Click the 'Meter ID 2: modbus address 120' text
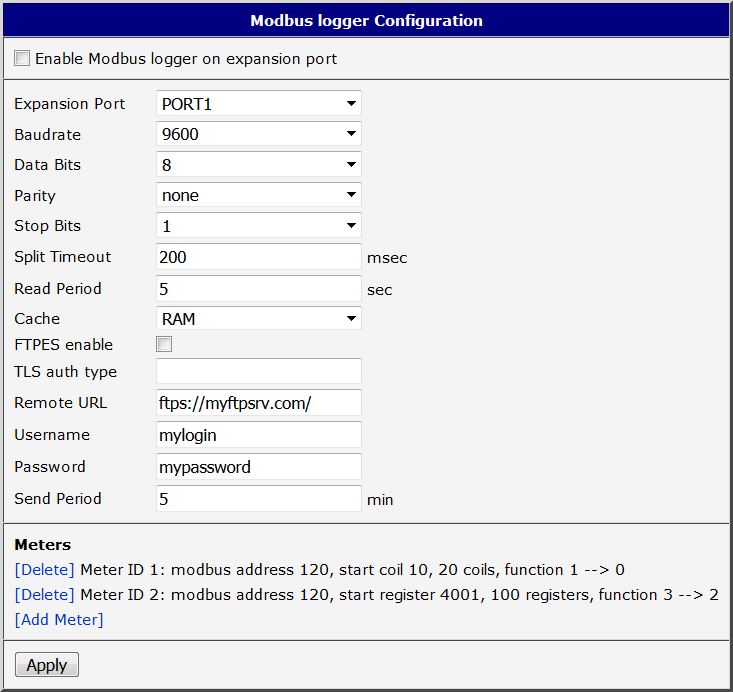This screenshot has height=692, width=733. click(205, 595)
